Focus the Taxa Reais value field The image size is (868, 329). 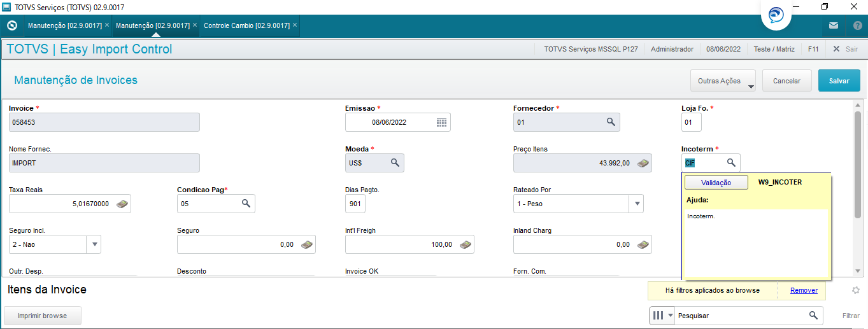point(70,204)
